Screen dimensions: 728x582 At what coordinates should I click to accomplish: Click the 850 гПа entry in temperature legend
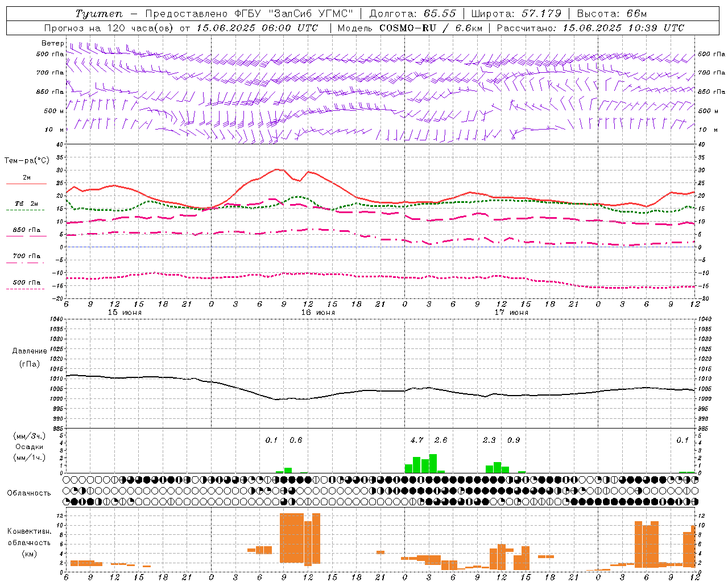click(27, 230)
